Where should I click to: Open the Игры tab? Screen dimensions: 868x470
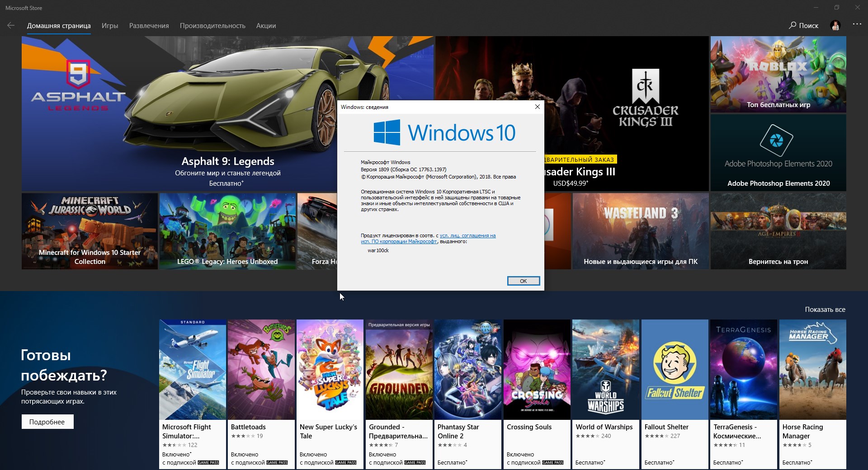pyautogui.click(x=110, y=26)
